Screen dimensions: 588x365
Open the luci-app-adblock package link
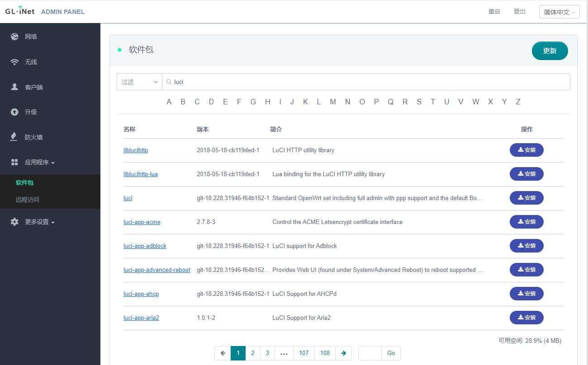pos(145,246)
